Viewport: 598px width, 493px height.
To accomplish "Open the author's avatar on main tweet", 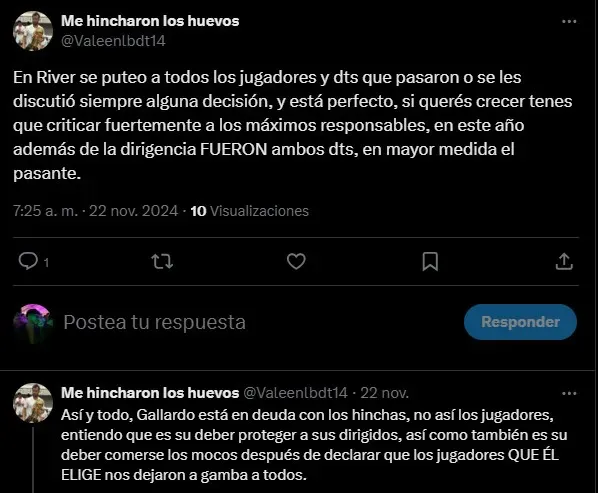I will tap(33, 31).
